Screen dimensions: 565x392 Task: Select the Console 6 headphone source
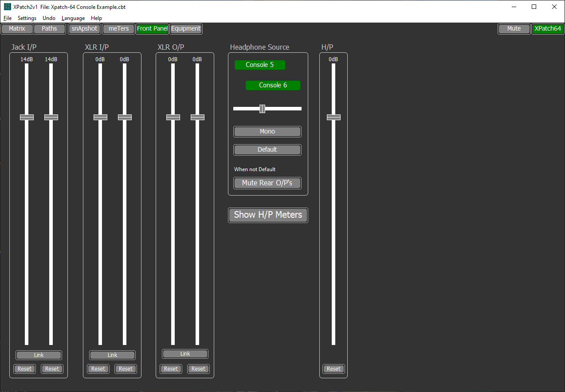point(273,85)
